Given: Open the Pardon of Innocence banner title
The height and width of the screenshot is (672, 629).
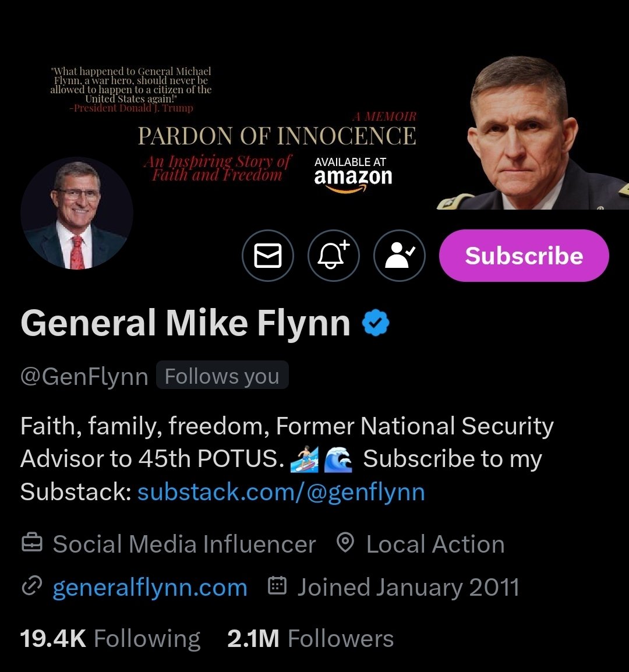Looking at the screenshot, I should tap(277, 136).
